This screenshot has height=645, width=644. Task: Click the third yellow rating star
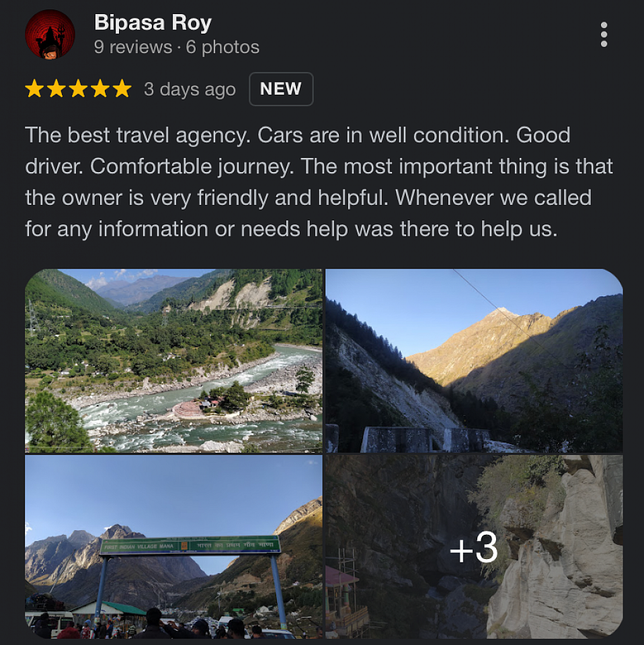(x=78, y=89)
